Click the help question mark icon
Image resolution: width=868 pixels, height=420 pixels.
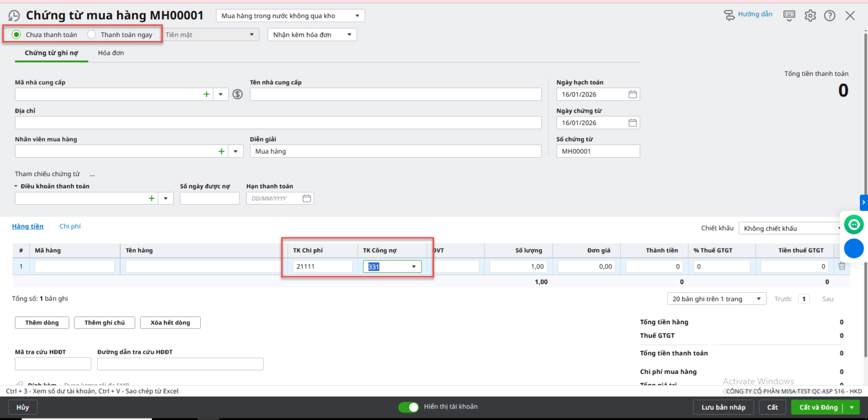click(829, 16)
